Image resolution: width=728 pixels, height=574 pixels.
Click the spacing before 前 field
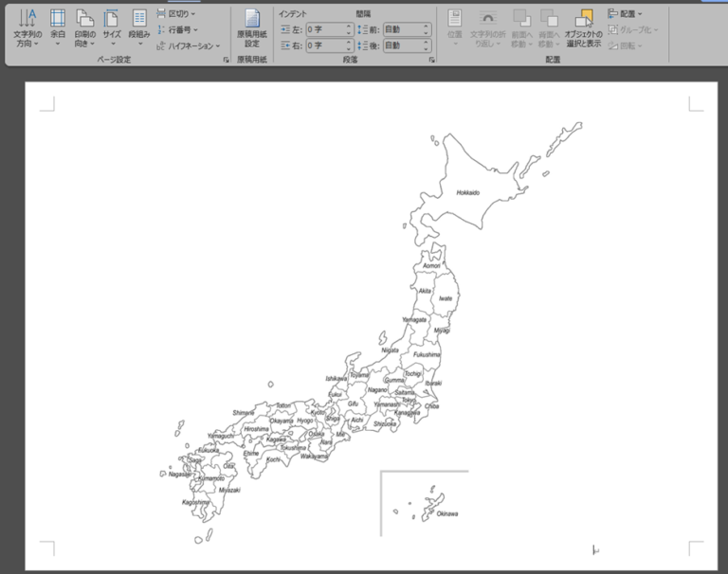tap(402, 29)
